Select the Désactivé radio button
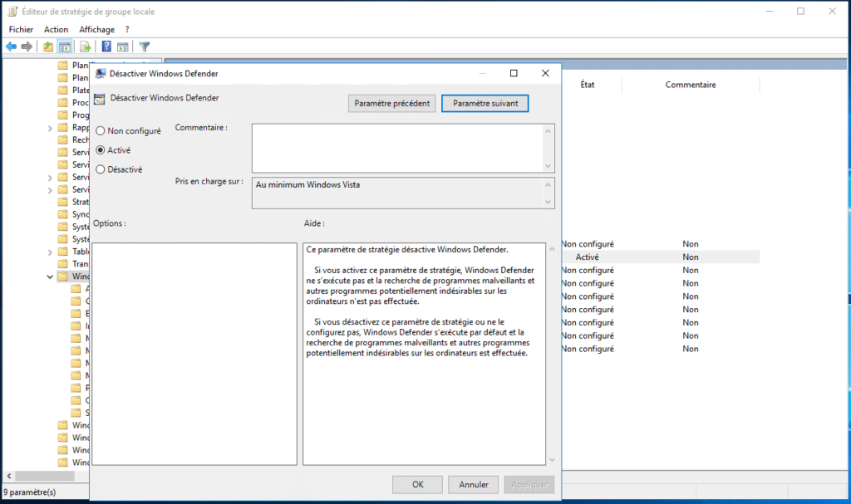The height and width of the screenshot is (504, 851). click(x=101, y=170)
